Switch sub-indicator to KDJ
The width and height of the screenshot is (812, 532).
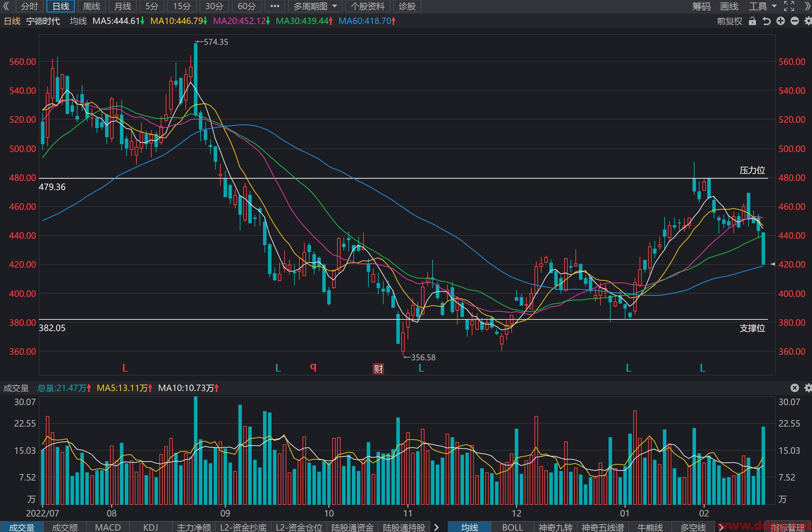[x=151, y=527]
